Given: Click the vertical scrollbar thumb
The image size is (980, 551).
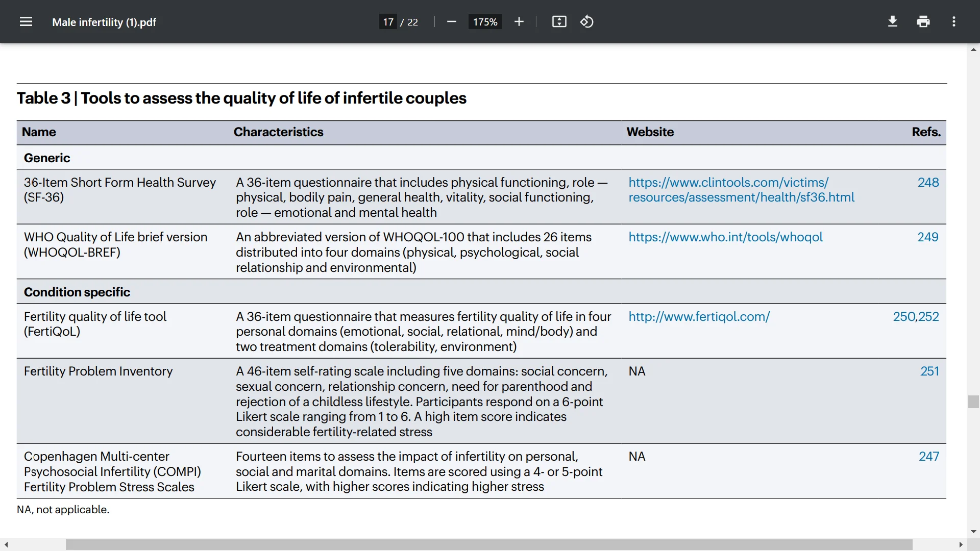Looking at the screenshot, I should pyautogui.click(x=973, y=402).
